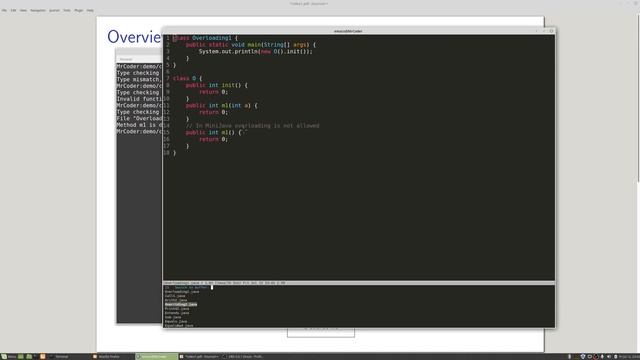640x360 pixels.
Task: Click the System.out.println code line
Action: [x=256, y=51]
